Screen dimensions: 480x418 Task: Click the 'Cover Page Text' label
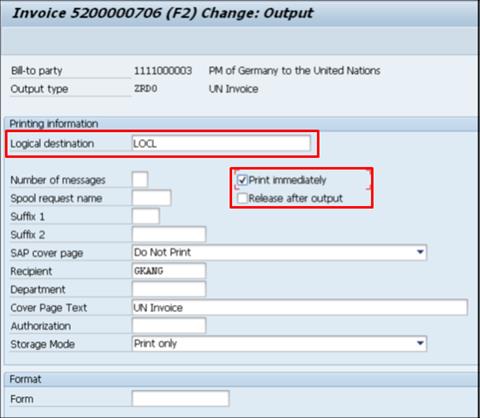pos(49,308)
